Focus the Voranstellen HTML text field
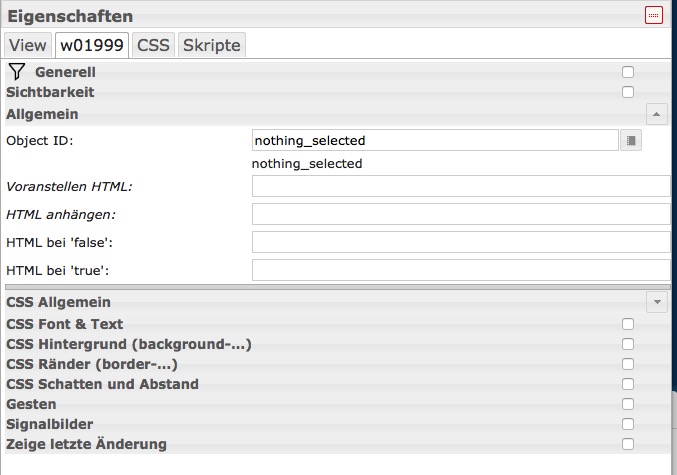The width and height of the screenshot is (677, 475). 461,186
